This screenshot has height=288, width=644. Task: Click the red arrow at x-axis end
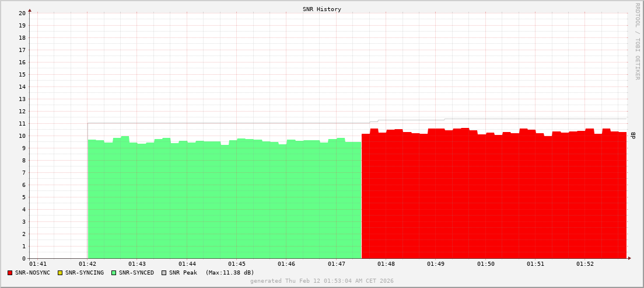click(629, 258)
